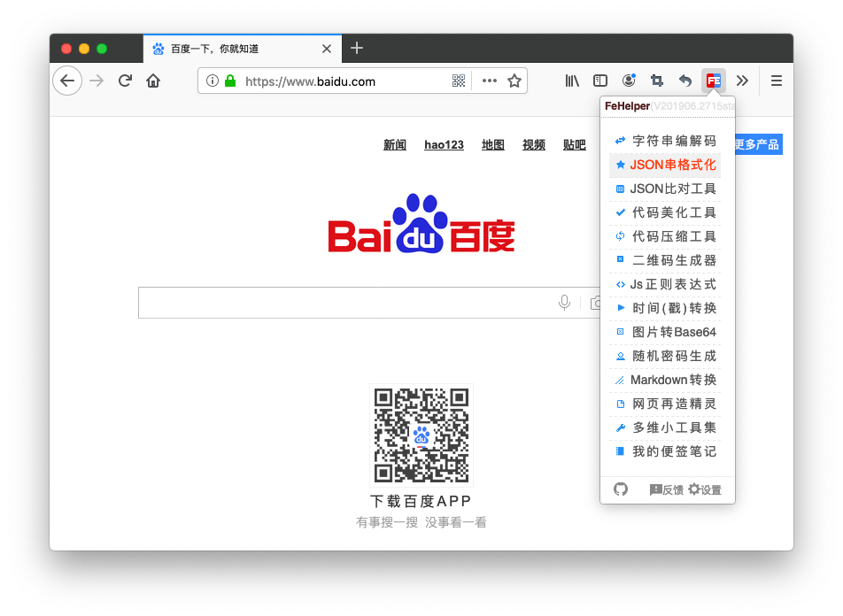Click the undo arrow toolbar icon
The height and width of the screenshot is (616, 843).
(x=685, y=81)
